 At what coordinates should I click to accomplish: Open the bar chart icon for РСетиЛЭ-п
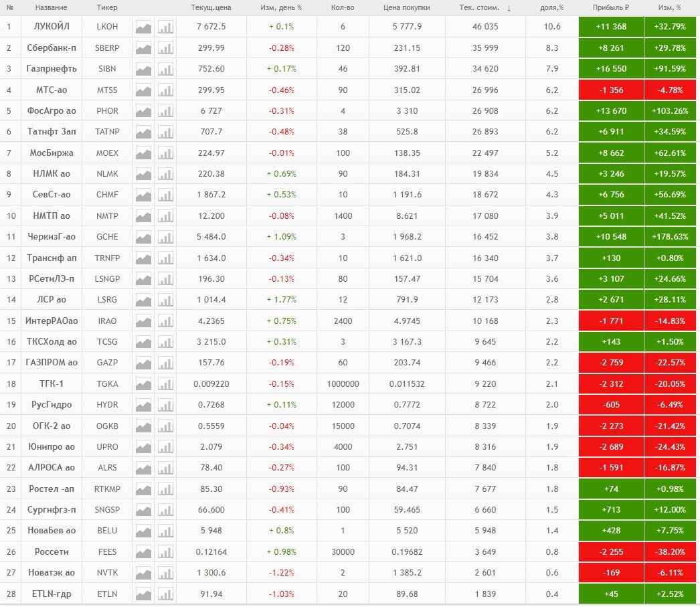165,279
